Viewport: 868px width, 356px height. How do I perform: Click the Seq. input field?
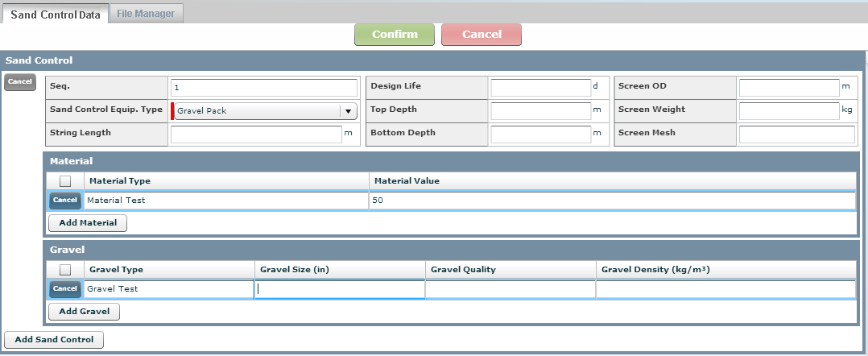click(x=263, y=88)
